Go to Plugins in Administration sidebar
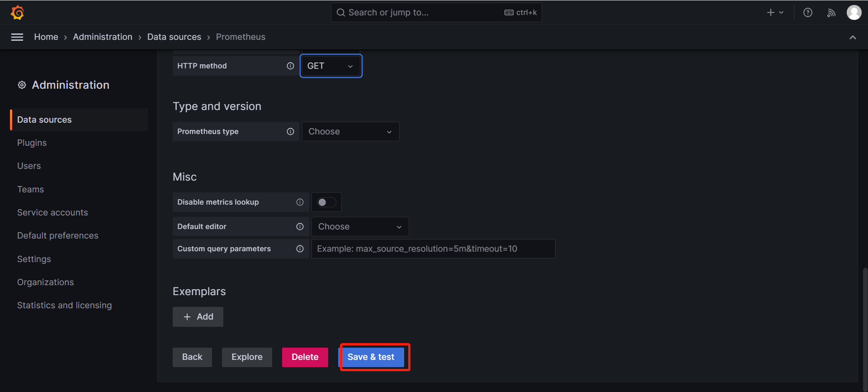 pos(32,143)
